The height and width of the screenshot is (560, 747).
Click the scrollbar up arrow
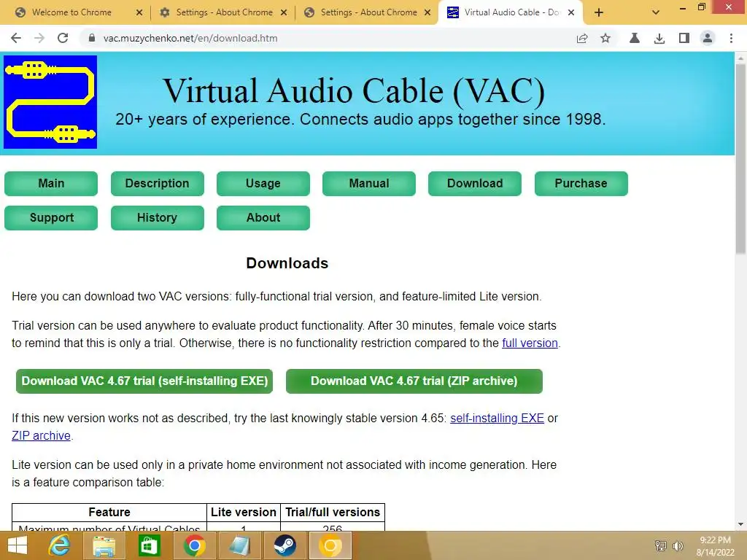740,58
